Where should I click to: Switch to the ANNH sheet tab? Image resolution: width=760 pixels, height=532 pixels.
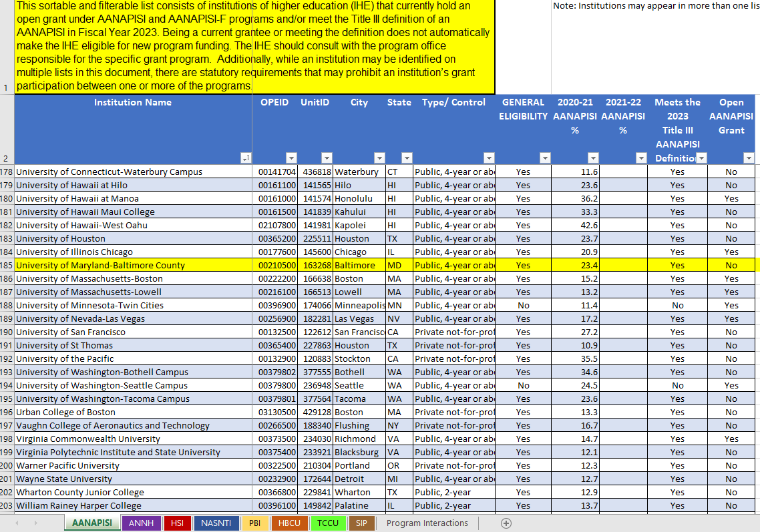[x=142, y=523]
